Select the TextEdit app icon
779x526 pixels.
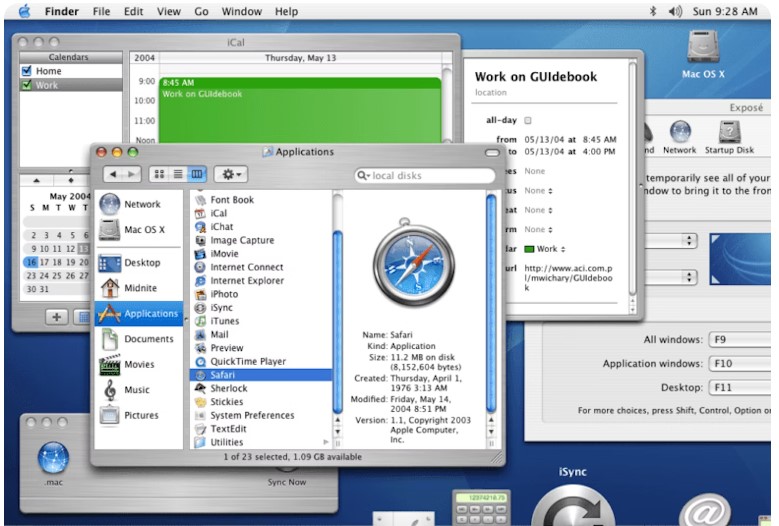(x=200, y=428)
